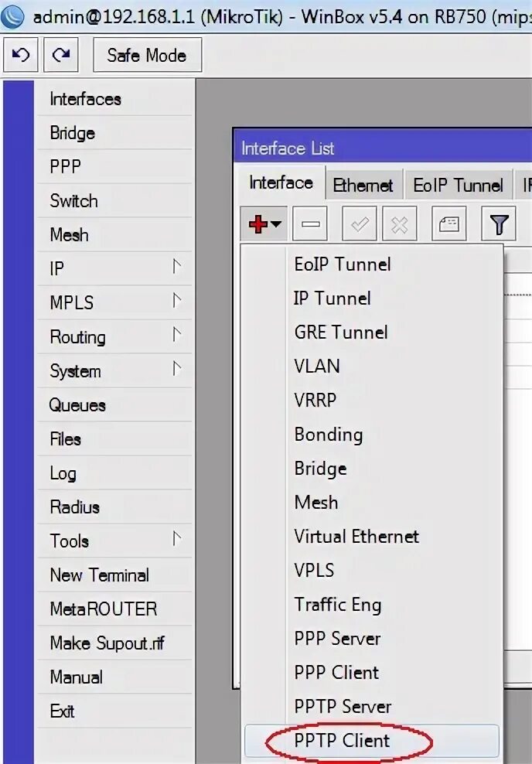Click the WinBox logo icon in title bar
Screen dimensions: 532x764
point(13,16)
